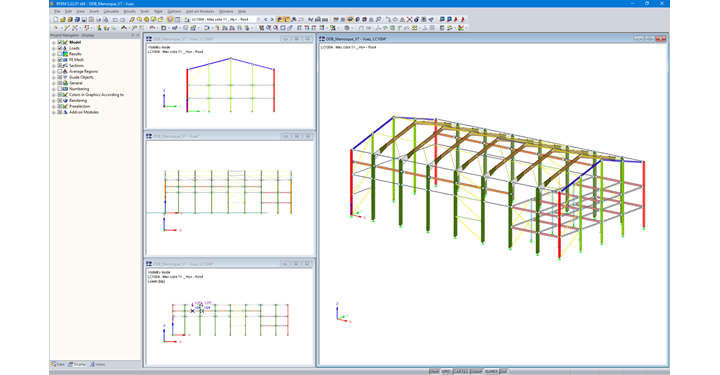
Task: Expand Colors in Graphics According to node
Action: click(54, 95)
